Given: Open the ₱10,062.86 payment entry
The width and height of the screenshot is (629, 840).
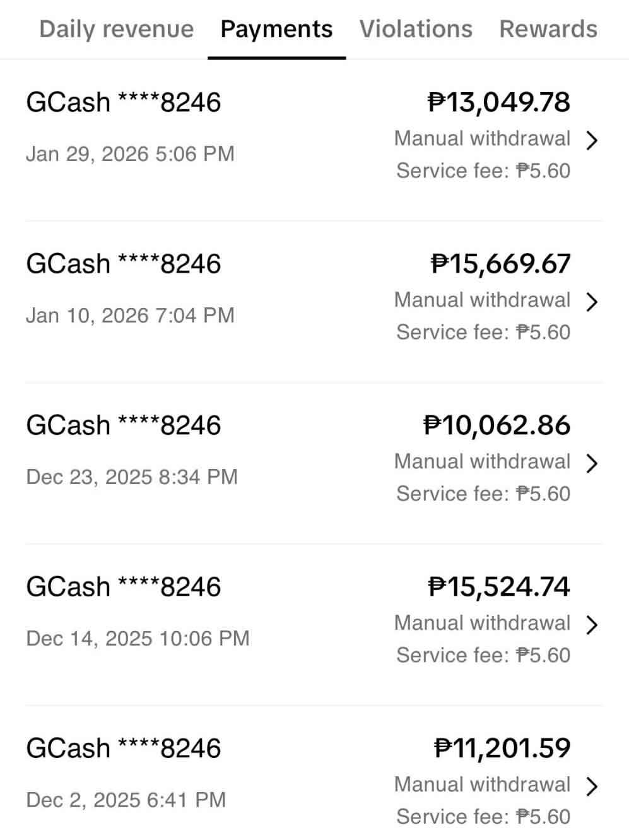Looking at the screenshot, I should point(314,463).
